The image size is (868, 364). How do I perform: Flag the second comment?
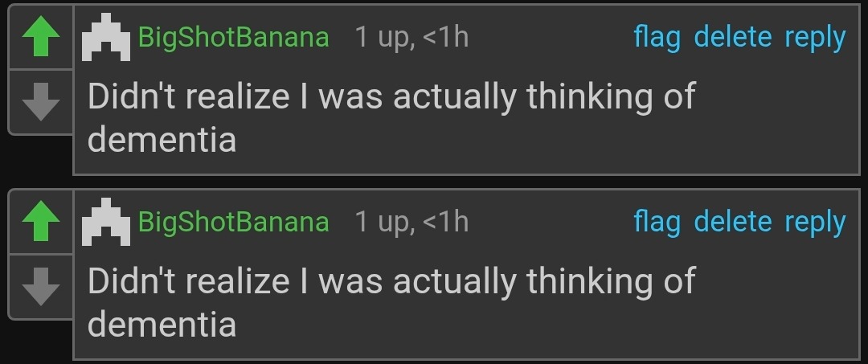click(x=657, y=223)
